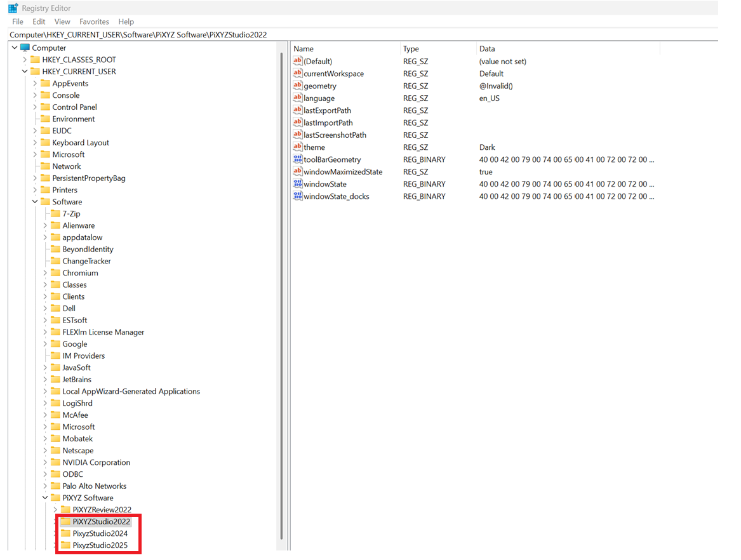The image size is (741, 560).
Task: Click the Google folder icon
Action: [55, 344]
